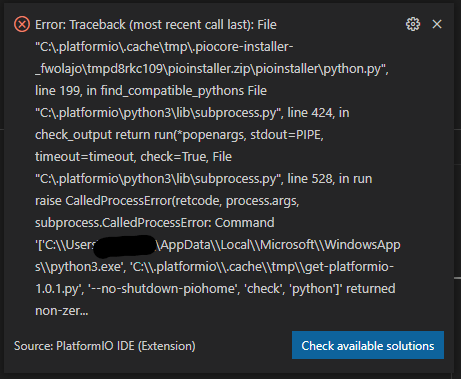Click the truncated 'non-zer...' text to expand
Image resolution: width=461 pixels, height=379 pixels.
pos(62,311)
